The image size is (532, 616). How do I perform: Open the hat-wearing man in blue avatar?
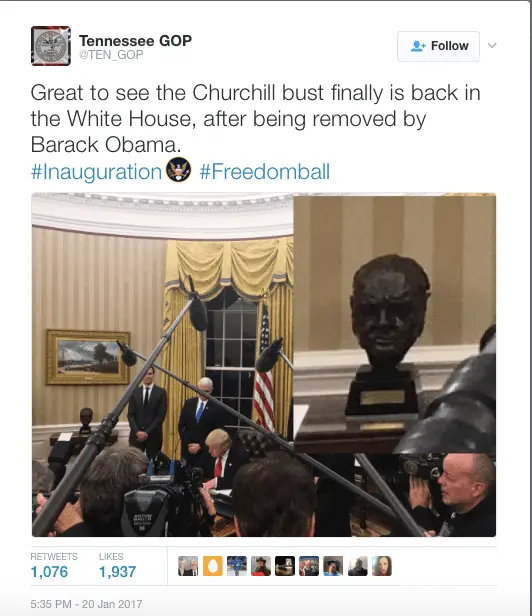(333, 566)
